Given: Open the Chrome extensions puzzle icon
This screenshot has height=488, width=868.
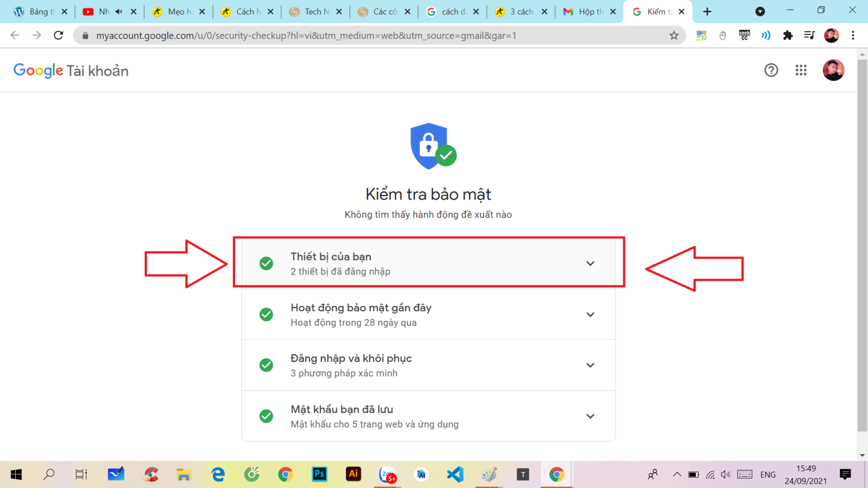Looking at the screenshot, I should 787,36.
